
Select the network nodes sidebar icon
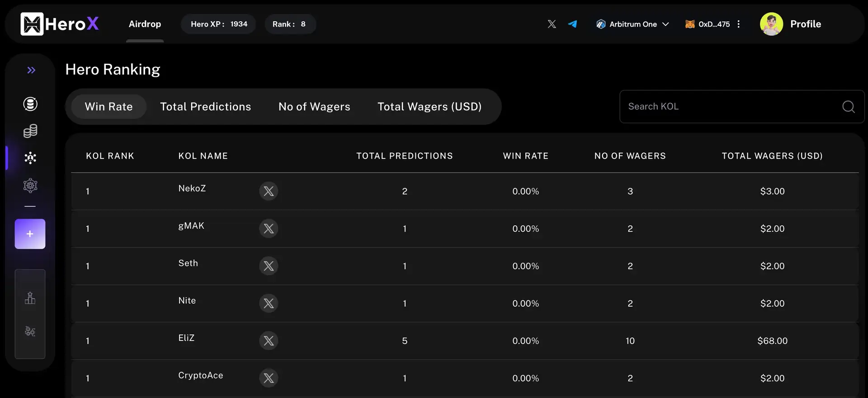point(30,158)
